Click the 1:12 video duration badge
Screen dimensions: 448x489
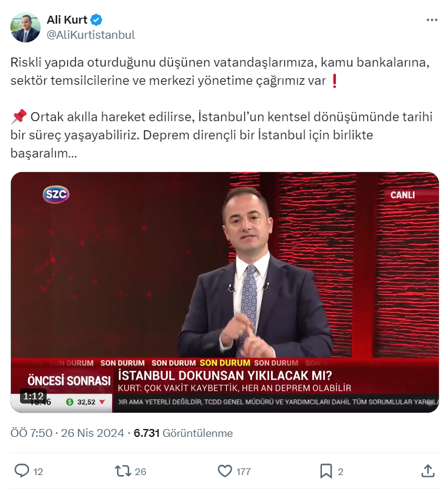(x=33, y=396)
